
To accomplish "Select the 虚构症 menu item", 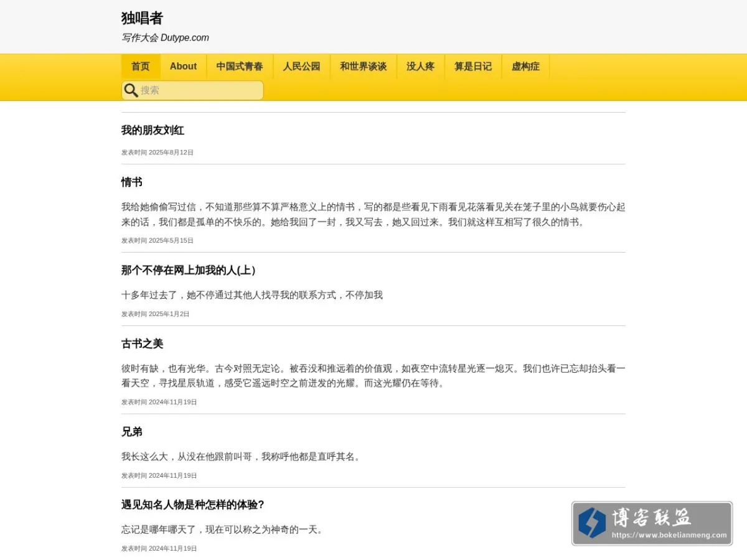I will coord(525,67).
